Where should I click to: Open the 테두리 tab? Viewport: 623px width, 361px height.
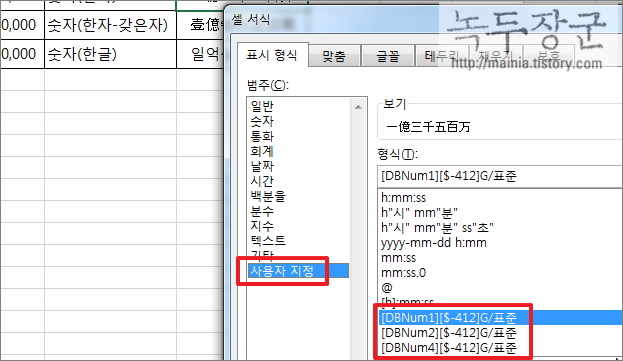(x=441, y=56)
